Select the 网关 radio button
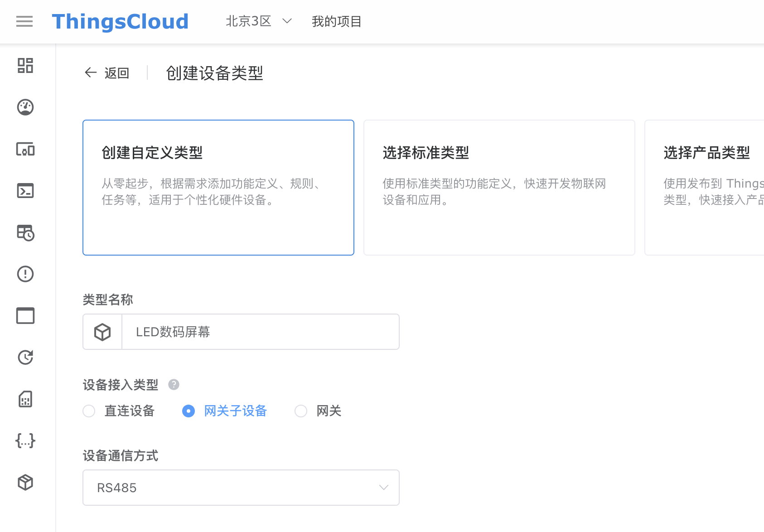The height and width of the screenshot is (532, 764). point(301,411)
